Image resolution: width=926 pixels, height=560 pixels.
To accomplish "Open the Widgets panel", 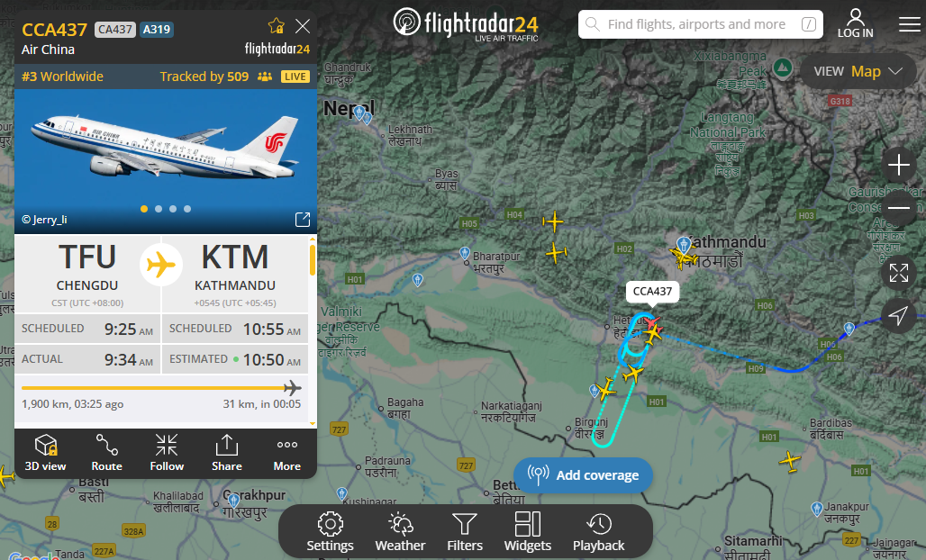I will pyautogui.click(x=527, y=532).
